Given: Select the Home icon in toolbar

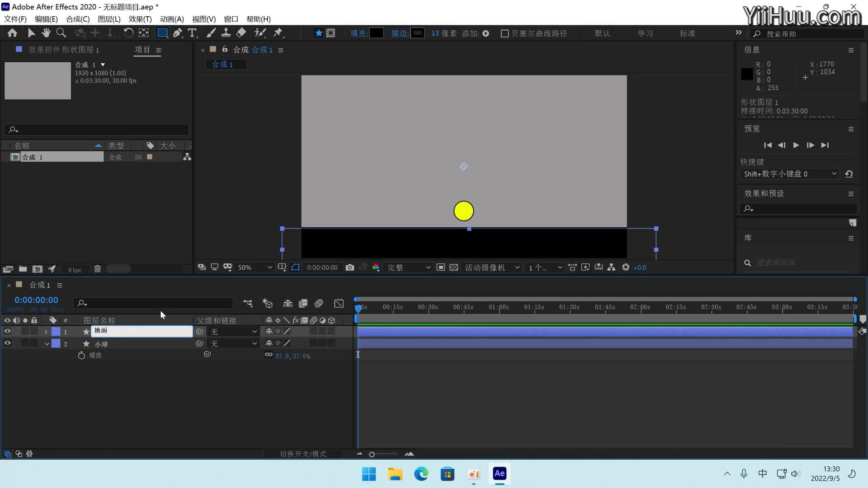Looking at the screenshot, I should pos(12,33).
